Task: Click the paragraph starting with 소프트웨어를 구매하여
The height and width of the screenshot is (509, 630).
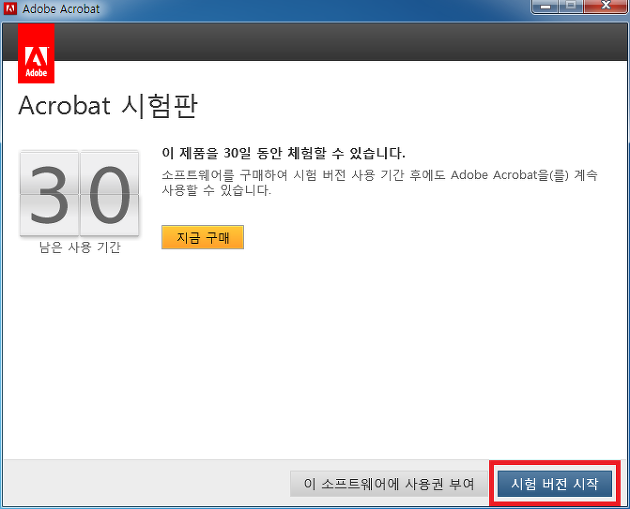Action: click(379, 182)
